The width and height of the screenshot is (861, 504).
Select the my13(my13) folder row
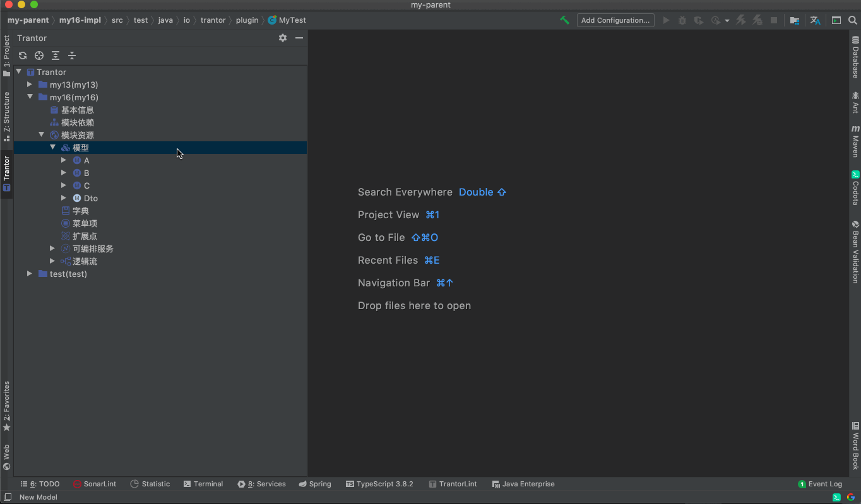pos(160,85)
